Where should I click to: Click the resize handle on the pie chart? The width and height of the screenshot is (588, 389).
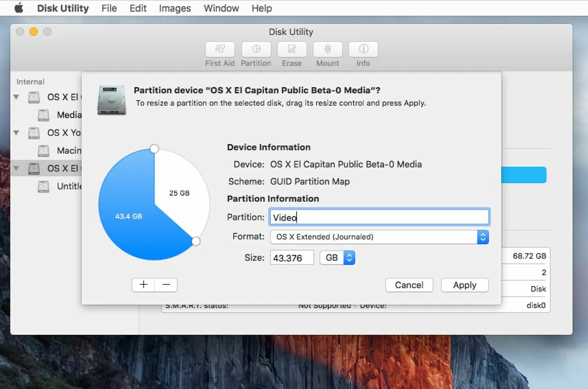tap(196, 242)
